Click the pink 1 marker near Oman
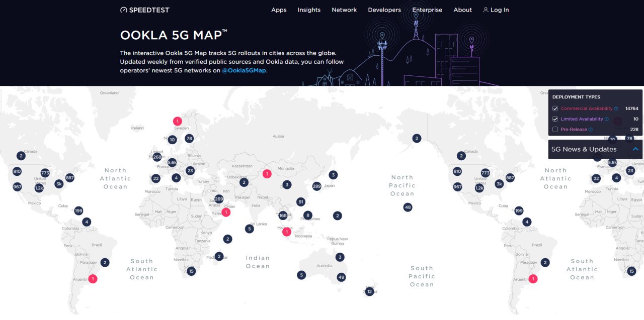This screenshot has width=644, height=320. click(x=226, y=212)
